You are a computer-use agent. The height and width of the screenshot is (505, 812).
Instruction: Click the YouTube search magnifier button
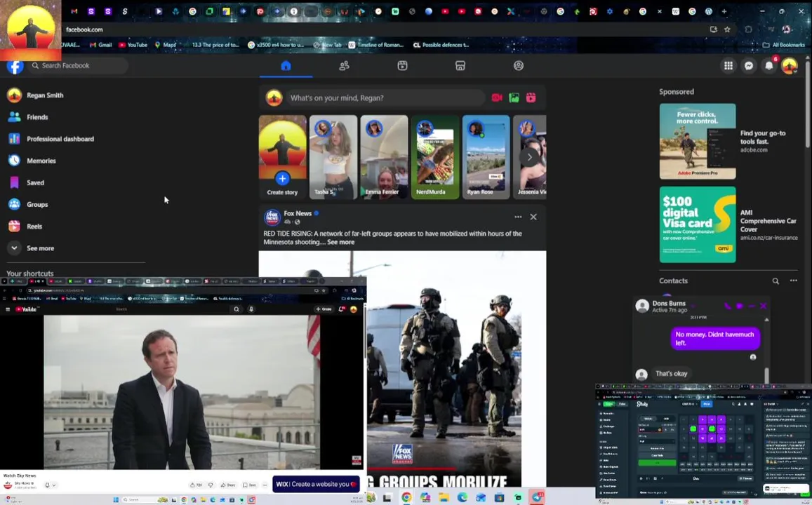236,309
